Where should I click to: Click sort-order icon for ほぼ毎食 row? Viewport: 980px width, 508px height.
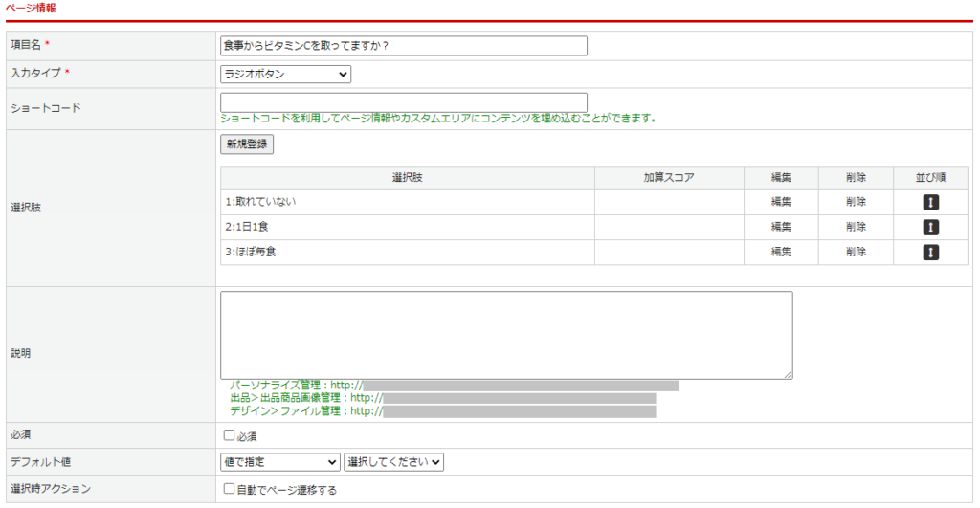pyautogui.click(x=930, y=252)
